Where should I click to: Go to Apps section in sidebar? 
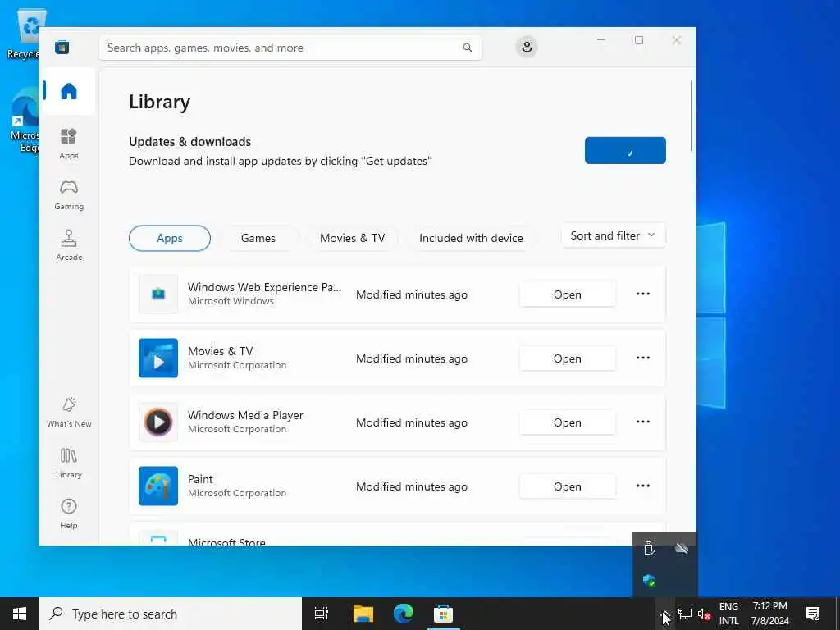69,144
